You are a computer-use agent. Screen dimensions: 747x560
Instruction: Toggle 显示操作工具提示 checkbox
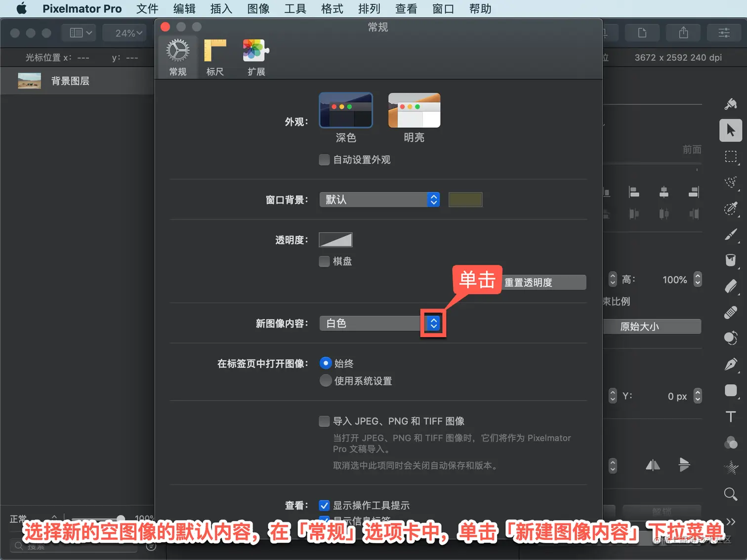[324, 505]
